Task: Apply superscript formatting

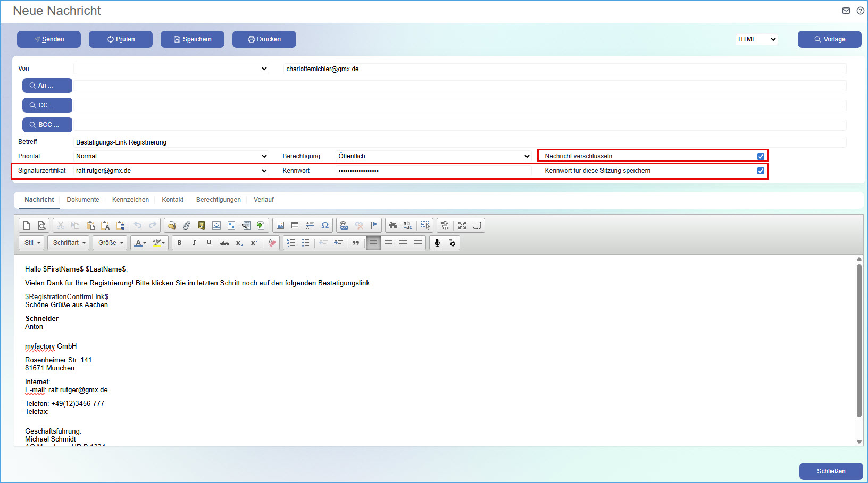Action: tap(254, 243)
